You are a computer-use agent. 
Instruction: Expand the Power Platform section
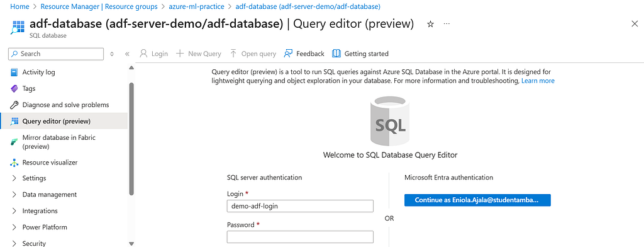pos(14,227)
